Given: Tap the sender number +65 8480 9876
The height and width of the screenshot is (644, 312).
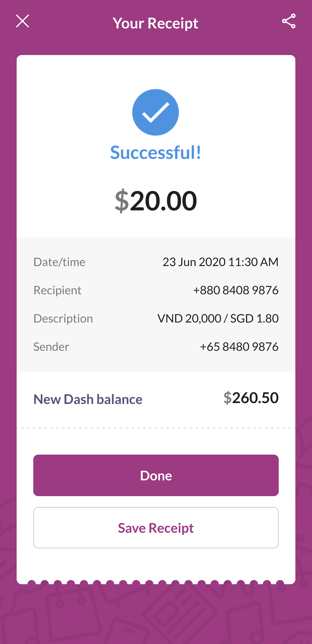Looking at the screenshot, I should pos(239,346).
